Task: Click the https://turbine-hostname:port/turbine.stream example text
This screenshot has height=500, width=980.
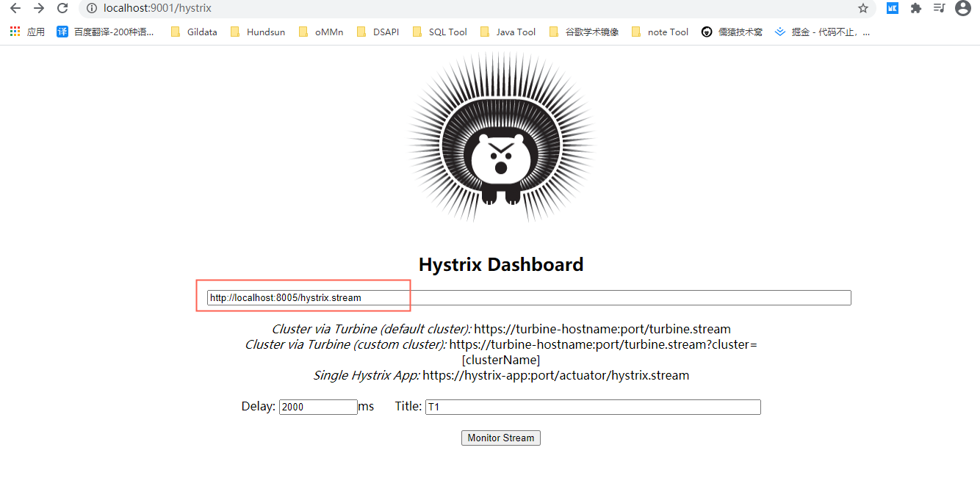Action: (x=602, y=329)
